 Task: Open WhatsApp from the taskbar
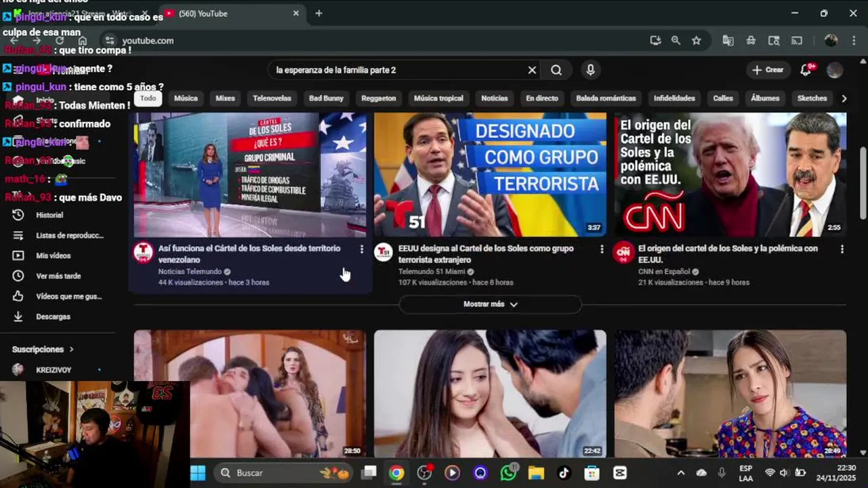508,472
